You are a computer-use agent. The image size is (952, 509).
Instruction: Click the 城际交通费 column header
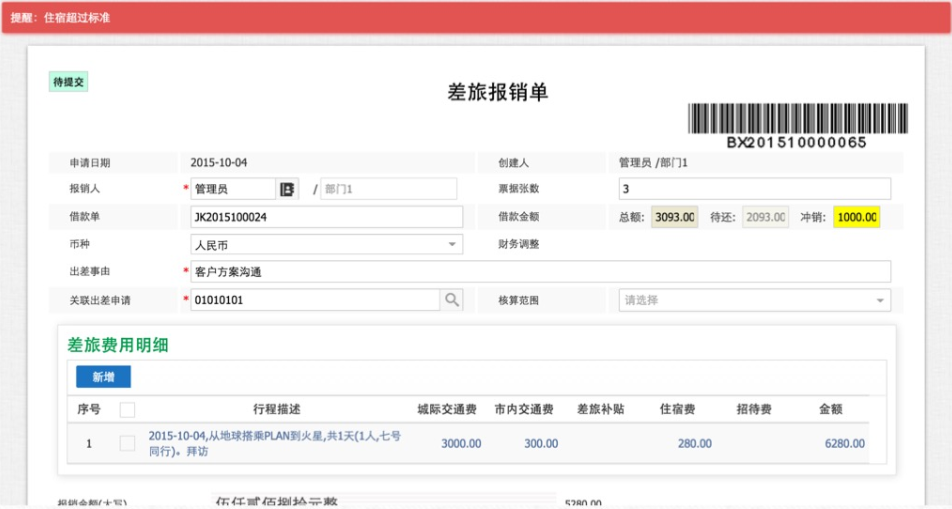(447, 409)
